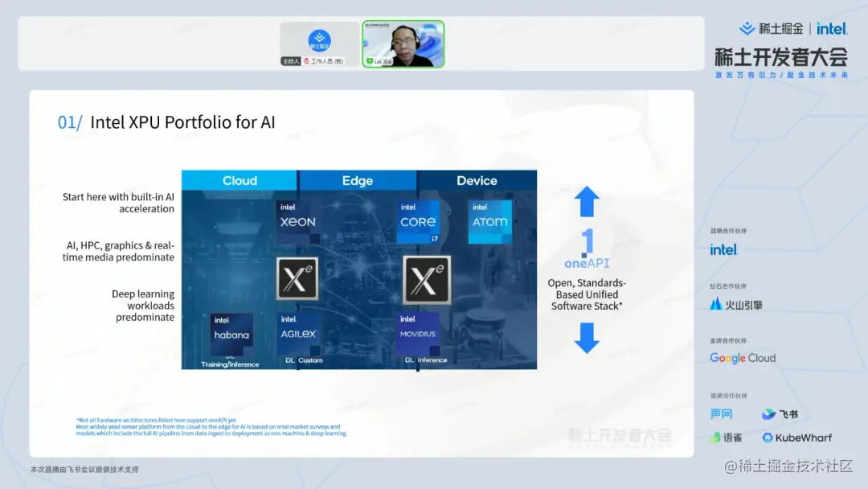Image resolution: width=868 pixels, height=489 pixels.
Task: Click the Intel Agilex badge
Action: click(x=298, y=333)
